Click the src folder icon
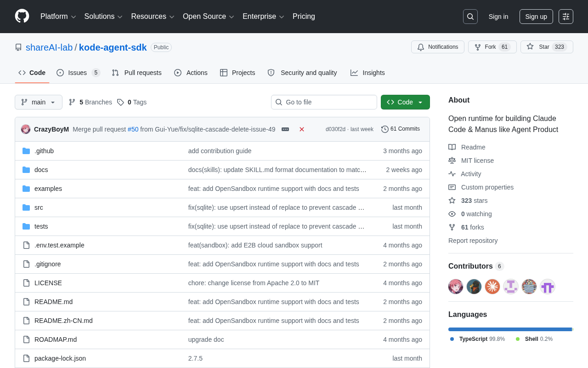The height and width of the screenshot is (368, 588). coord(26,207)
